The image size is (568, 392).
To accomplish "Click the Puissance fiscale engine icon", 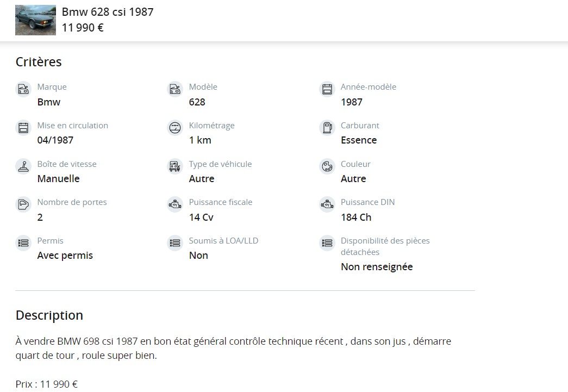I will click(x=175, y=204).
